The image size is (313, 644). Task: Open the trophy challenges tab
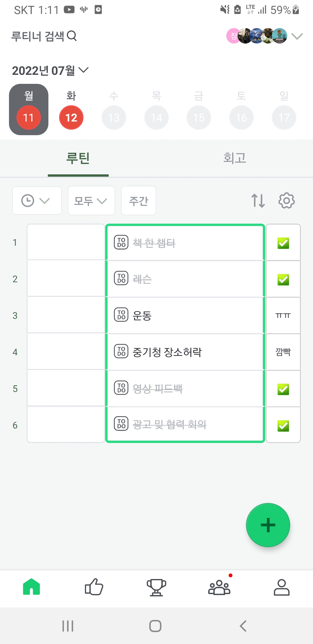[156, 587]
